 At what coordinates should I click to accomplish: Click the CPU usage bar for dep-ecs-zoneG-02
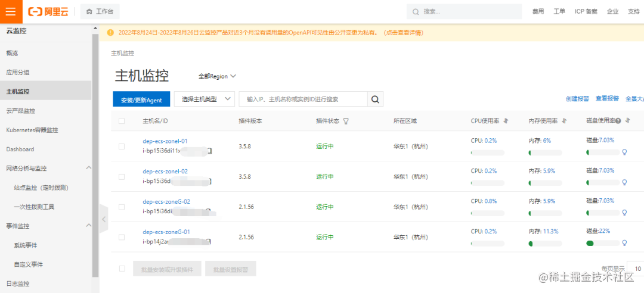tap(488, 213)
